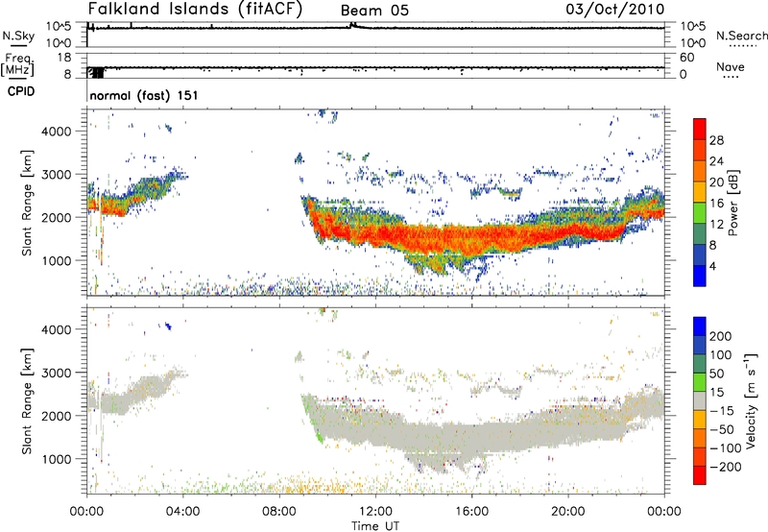Screen dimensions: 768x532
Task: Click the bright blue top Velocity colorbar segment
Action: pos(700,326)
